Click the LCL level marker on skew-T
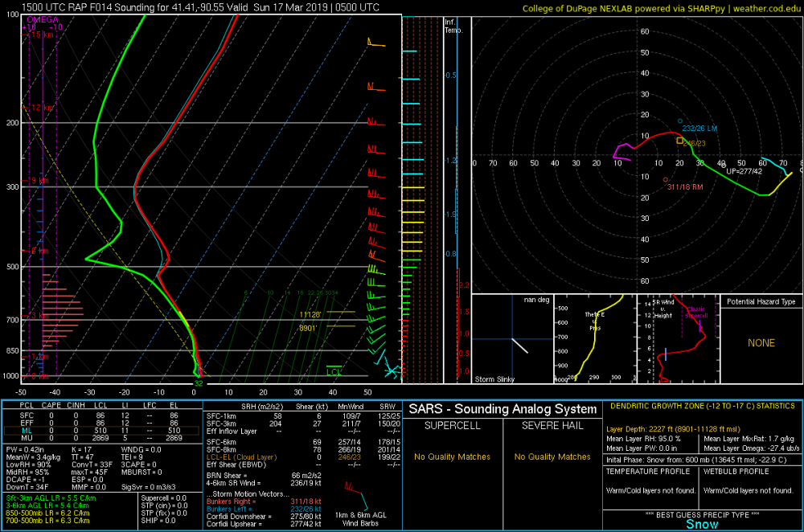This screenshot has height=532, width=804. click(334, 370)
